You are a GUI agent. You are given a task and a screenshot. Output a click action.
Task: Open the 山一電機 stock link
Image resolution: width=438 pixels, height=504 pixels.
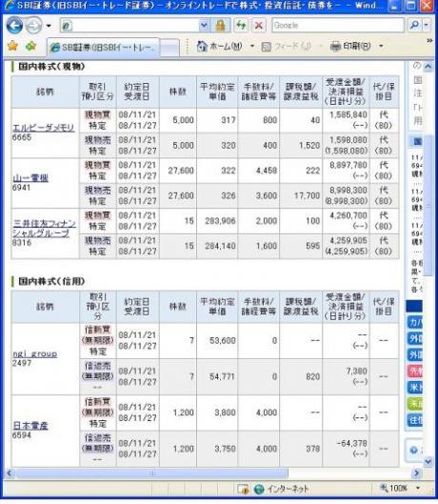point(30,178)
